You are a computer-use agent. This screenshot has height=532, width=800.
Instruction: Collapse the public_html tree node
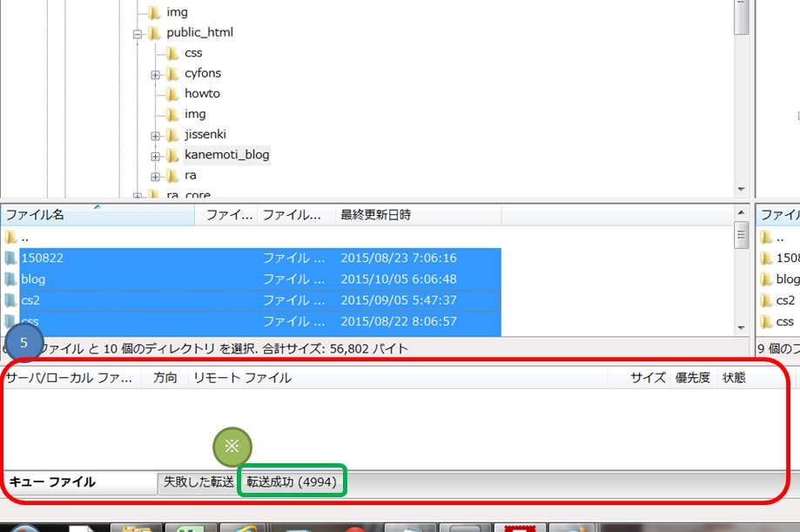tap(137, 31)
